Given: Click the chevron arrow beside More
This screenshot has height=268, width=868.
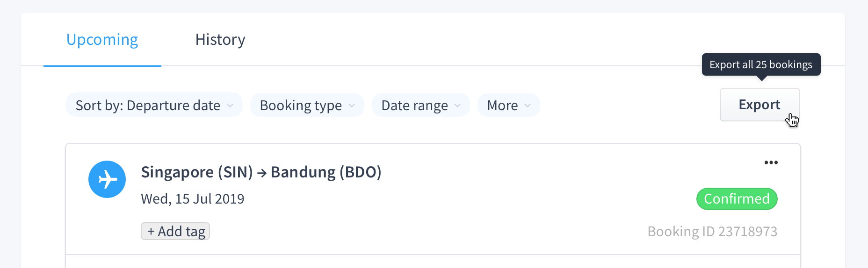Looking at the screenshot, I should point(528,106).
